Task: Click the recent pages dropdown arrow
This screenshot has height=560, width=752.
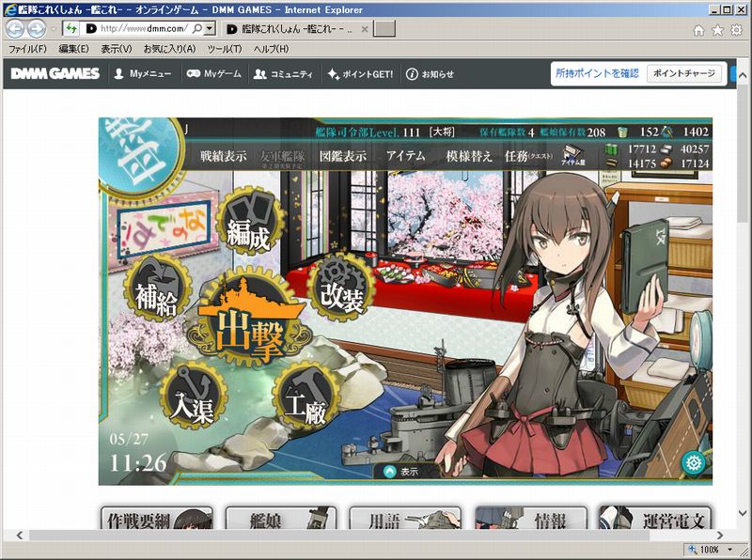Action: pos(54,29)
